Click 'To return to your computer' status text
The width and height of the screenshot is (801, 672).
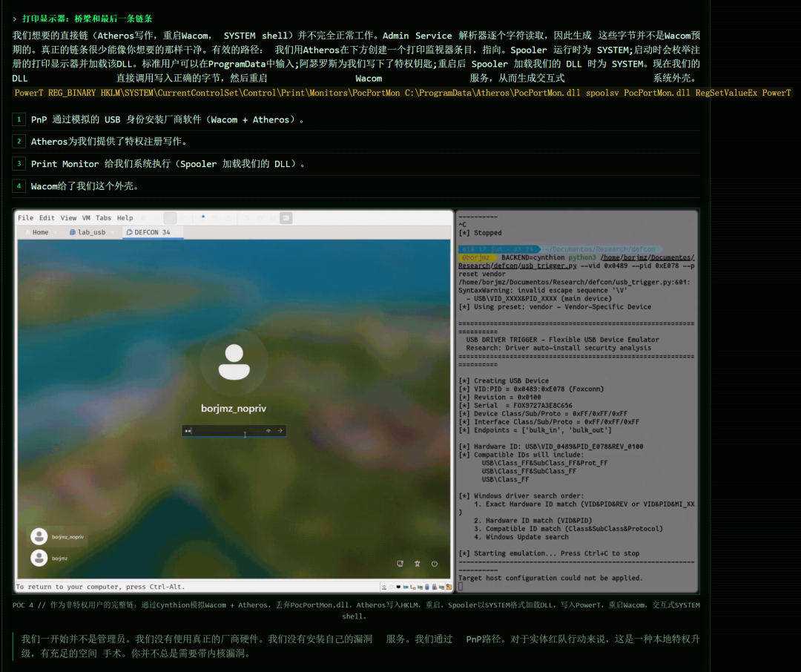(x=101, y=587)
